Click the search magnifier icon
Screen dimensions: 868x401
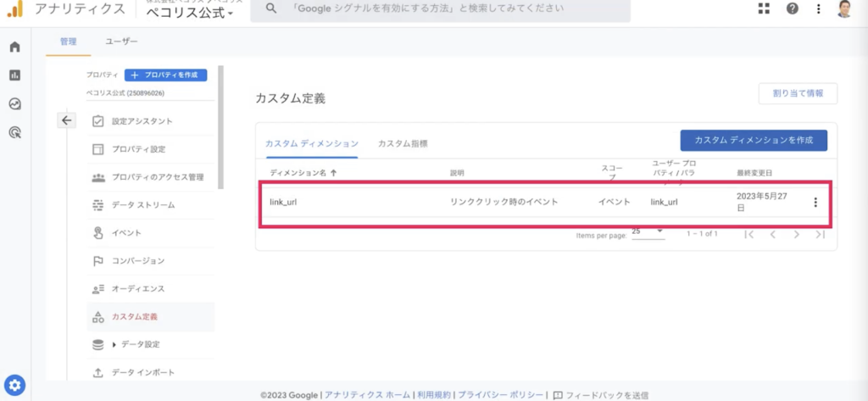click(x=270, y=8)
